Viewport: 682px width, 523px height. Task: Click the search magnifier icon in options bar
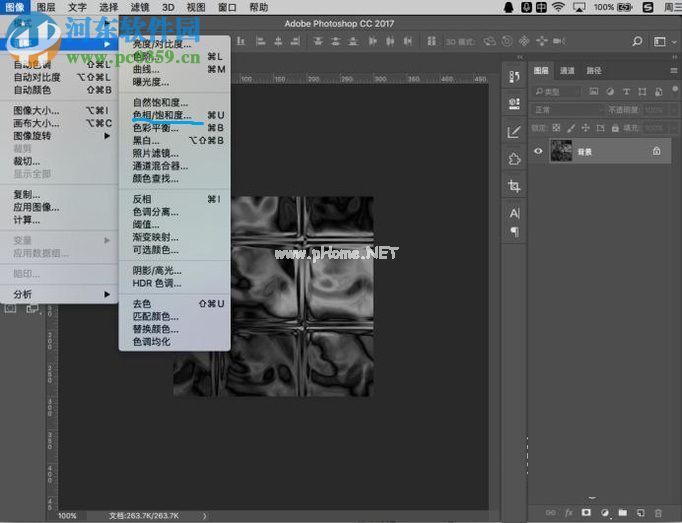(637, 42)
